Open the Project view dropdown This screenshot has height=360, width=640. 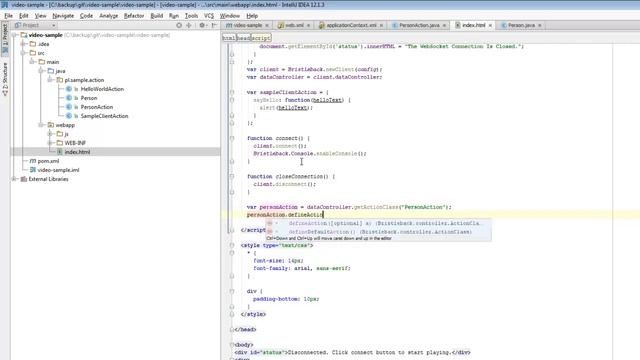[x=35, y=25]
